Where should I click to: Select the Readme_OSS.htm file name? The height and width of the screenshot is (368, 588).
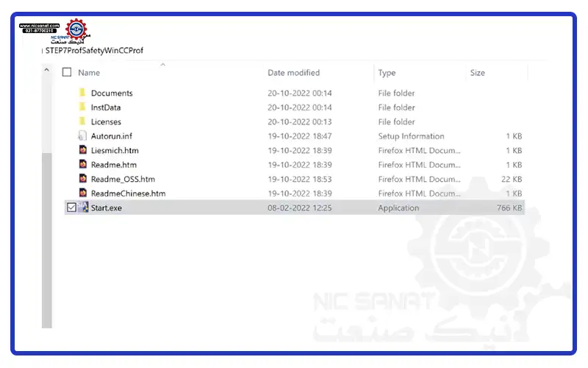coord(123,179)
